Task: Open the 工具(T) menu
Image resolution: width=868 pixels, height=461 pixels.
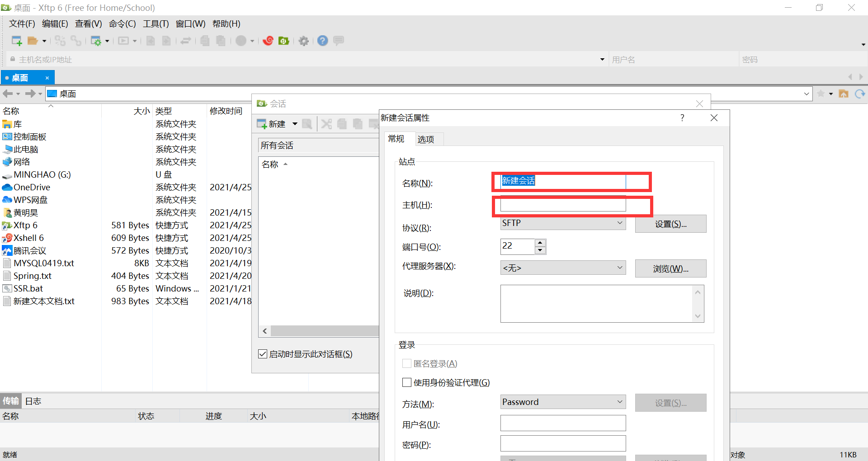Action: (x=156, y=24)
